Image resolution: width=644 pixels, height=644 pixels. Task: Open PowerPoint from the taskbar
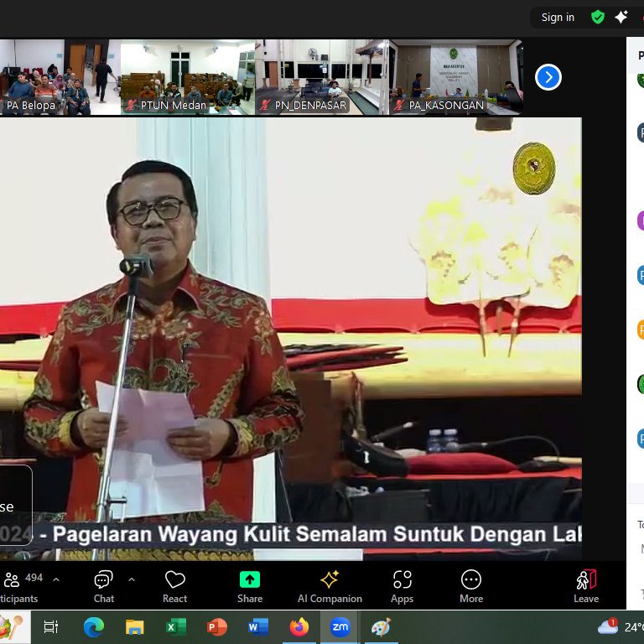click(217, 627)
